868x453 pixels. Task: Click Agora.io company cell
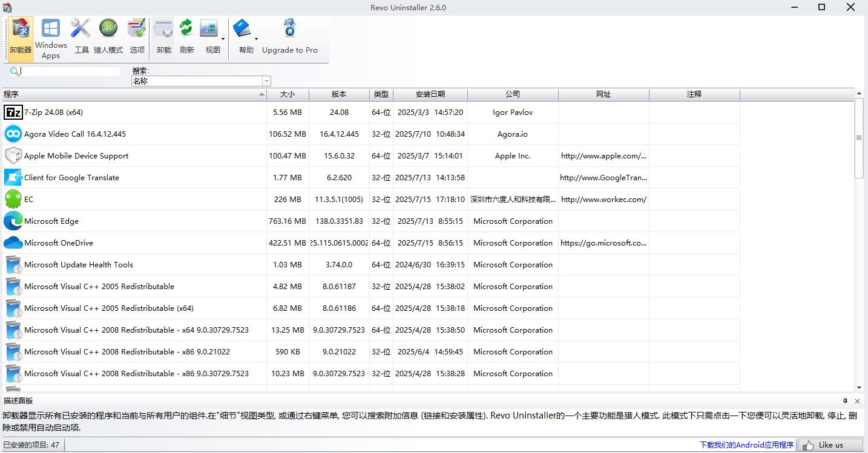click(513, 134)
